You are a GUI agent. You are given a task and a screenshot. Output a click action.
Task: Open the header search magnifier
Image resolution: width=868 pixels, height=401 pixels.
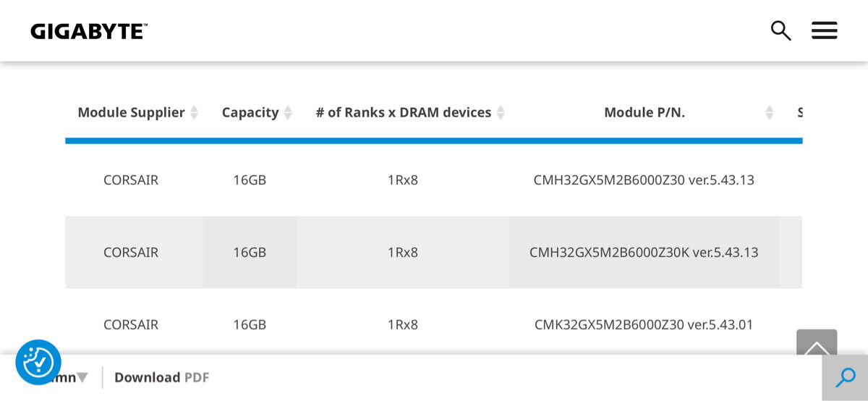point(780,30)
